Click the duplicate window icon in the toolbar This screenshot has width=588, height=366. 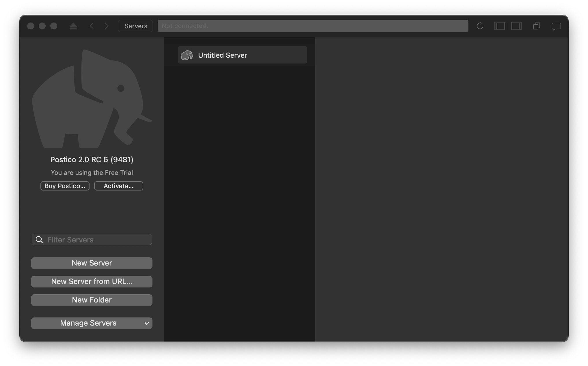pos(537,26)
